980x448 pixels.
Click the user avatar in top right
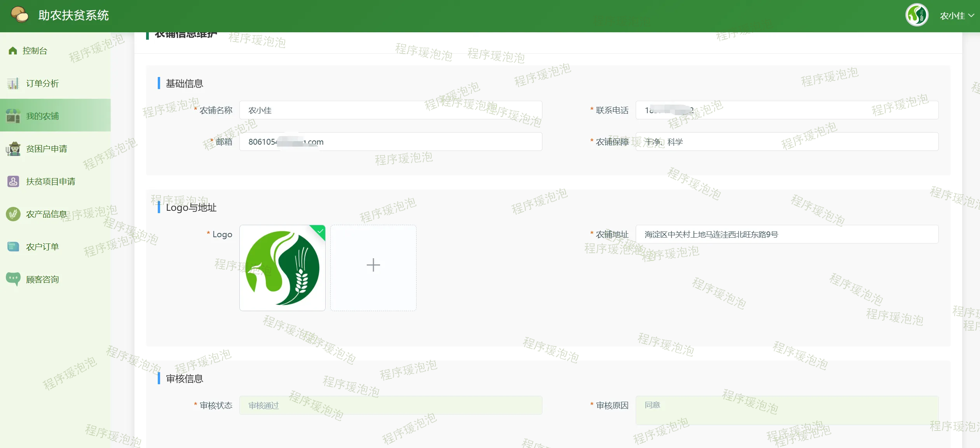[917, 15]
